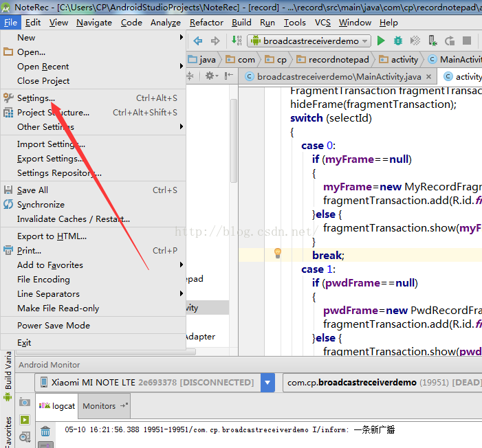Open the Xiaomi MI NOTE LTE device dropdown
Viewport: 482px width, 448px height.
click(x=267, y=383)
